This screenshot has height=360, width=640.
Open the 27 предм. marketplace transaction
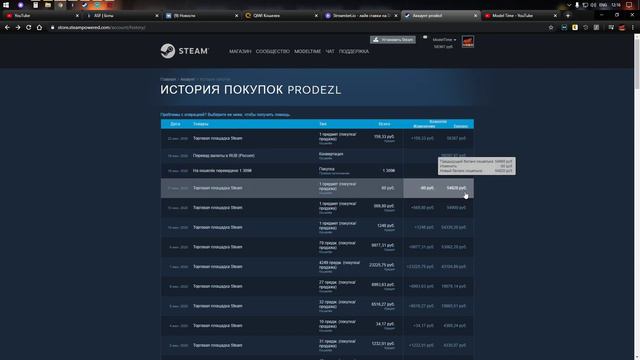tap(317, 286)
